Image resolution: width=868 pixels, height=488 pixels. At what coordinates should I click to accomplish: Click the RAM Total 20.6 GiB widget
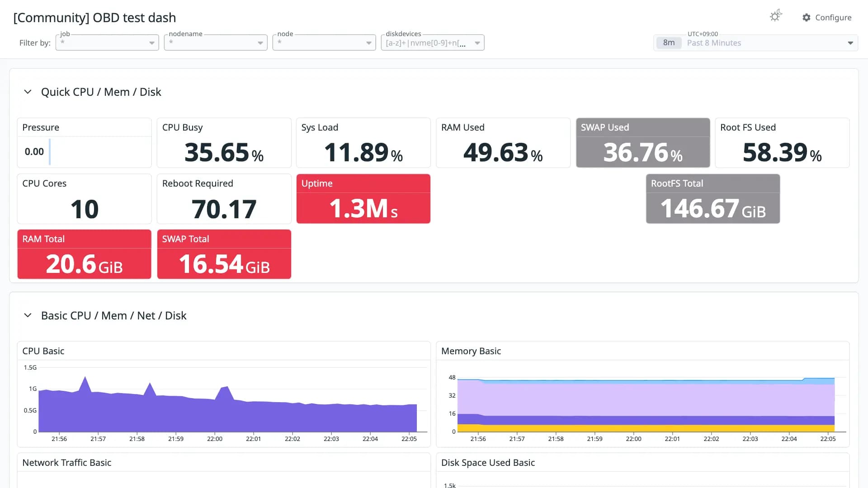click(x=84, y=254)
